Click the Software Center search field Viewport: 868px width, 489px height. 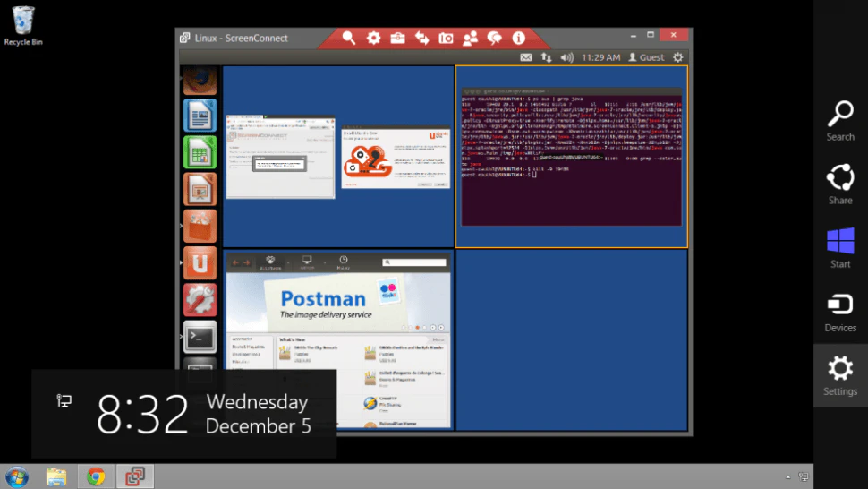(413, 262)
